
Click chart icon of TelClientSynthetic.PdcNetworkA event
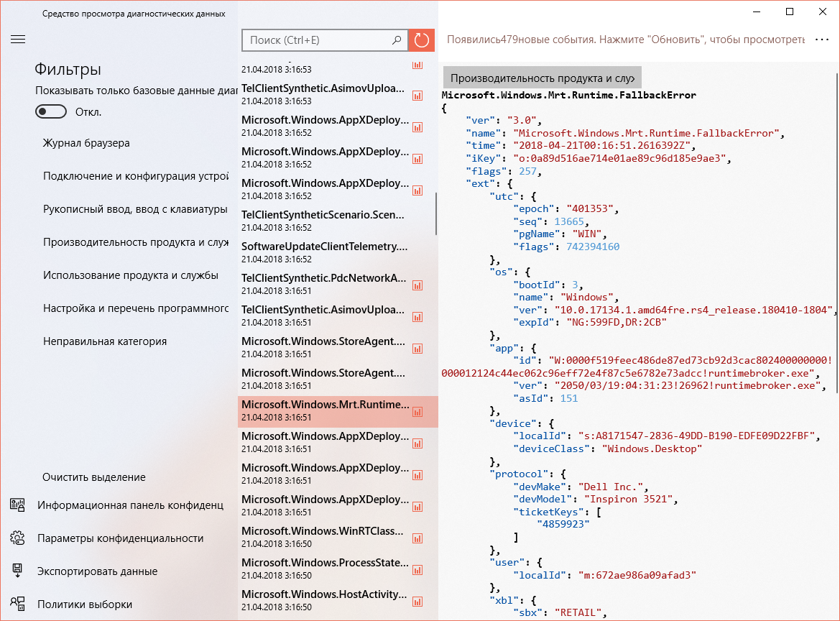[417, 285]
